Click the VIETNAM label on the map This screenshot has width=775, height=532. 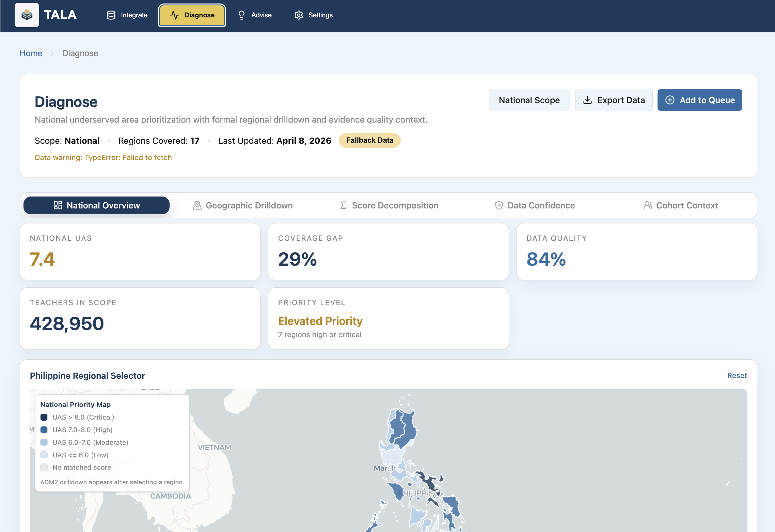click(x=215, y=448)
